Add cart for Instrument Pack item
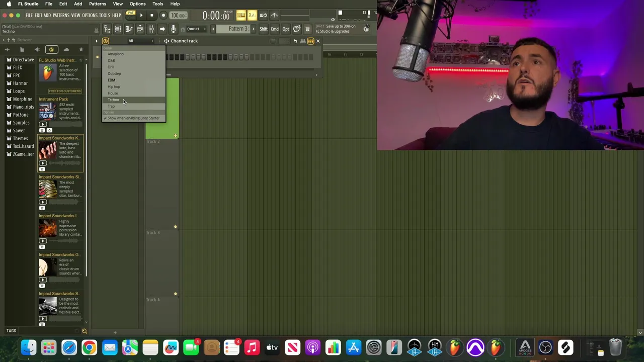 pyautogui.click(x=42, y=130)
